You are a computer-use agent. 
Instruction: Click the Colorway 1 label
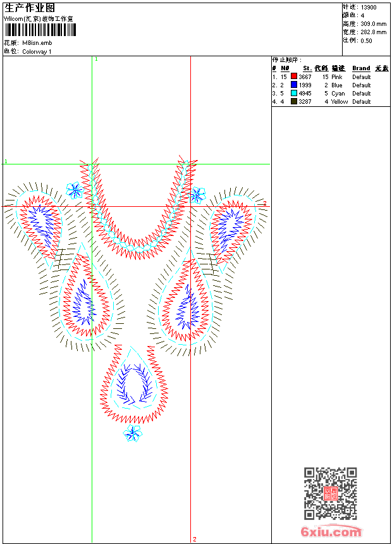click(37, 52)
